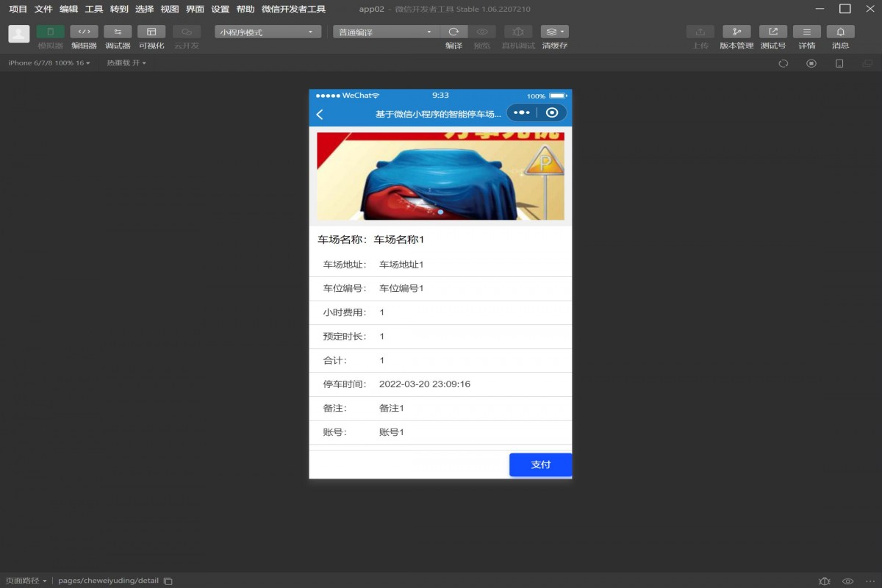The width and height of the screenshot is (882, 588).
Task: Click the 100% battery indicator in the simulator
Action: (534, 96)
